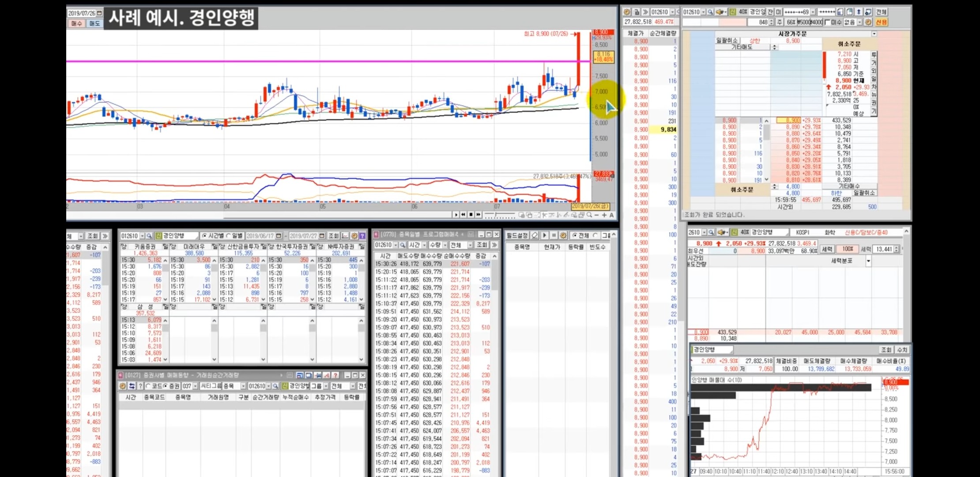980x477 pixels.
Task: Click the magnifier search icon next to 012610 in window 0778
Action: pos(403,245)
